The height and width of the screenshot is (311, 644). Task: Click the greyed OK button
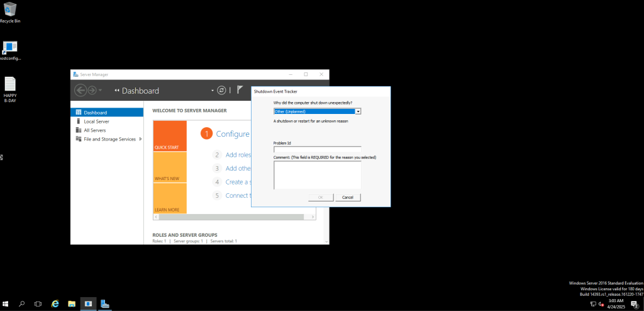click(321, 198)
